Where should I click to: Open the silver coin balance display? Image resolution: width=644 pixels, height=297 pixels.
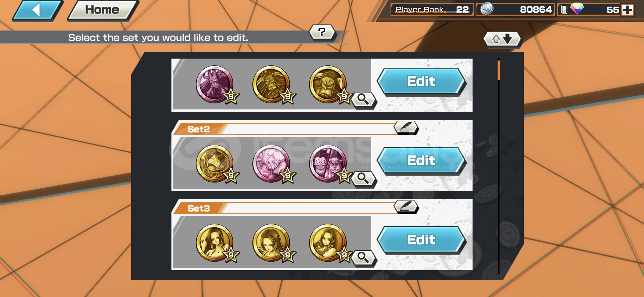[515, 10]
